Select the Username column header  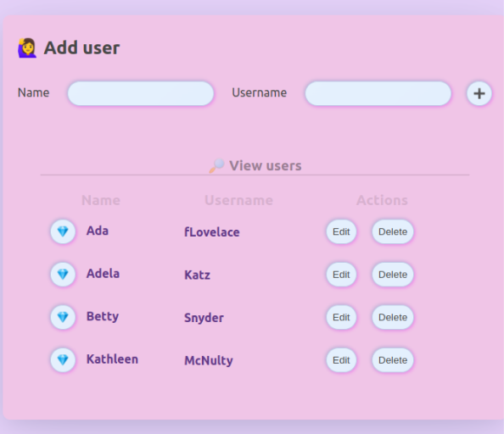[x=238, y=200]
